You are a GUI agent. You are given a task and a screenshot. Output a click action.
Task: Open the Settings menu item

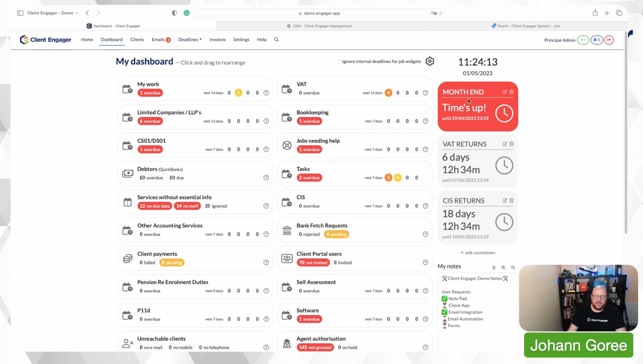pos(241,39)
